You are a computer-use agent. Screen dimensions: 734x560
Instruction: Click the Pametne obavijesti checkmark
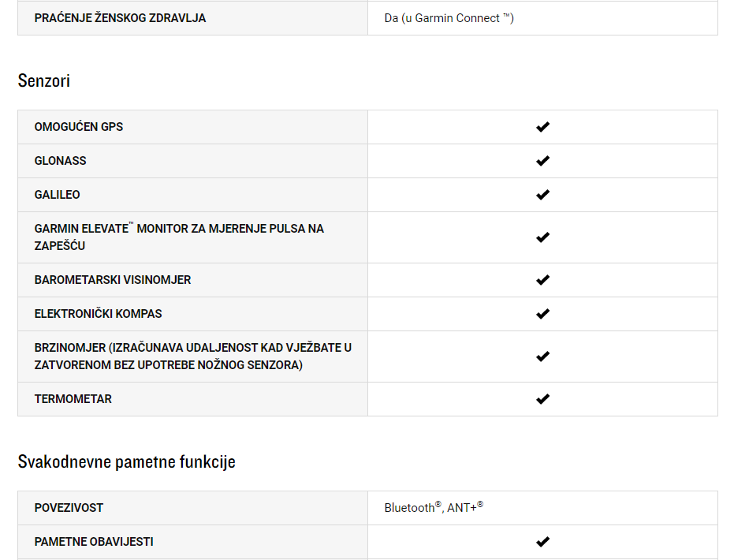coord(542,542)
